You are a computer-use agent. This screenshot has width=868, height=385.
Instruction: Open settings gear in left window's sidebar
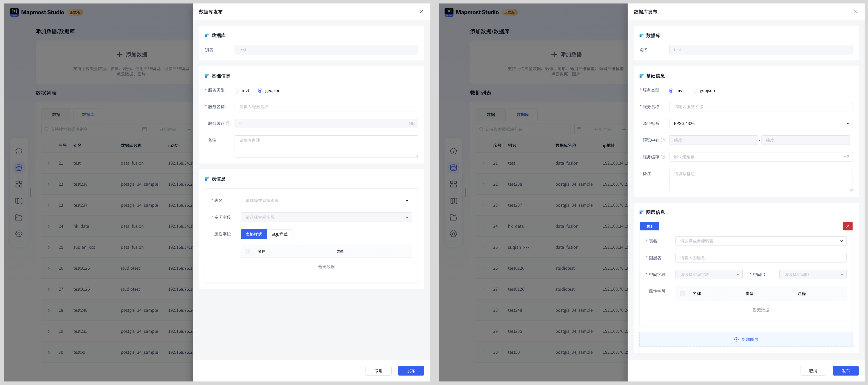19,234
